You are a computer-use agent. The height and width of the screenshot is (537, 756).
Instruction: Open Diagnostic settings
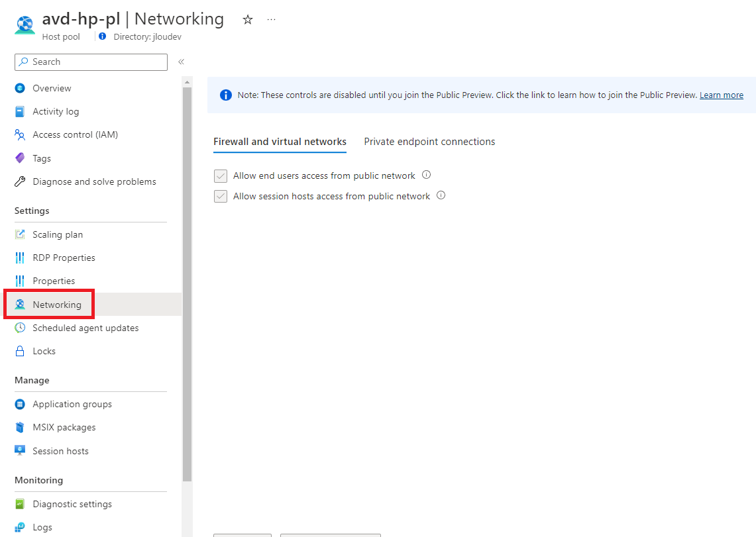tap(72, 505)
